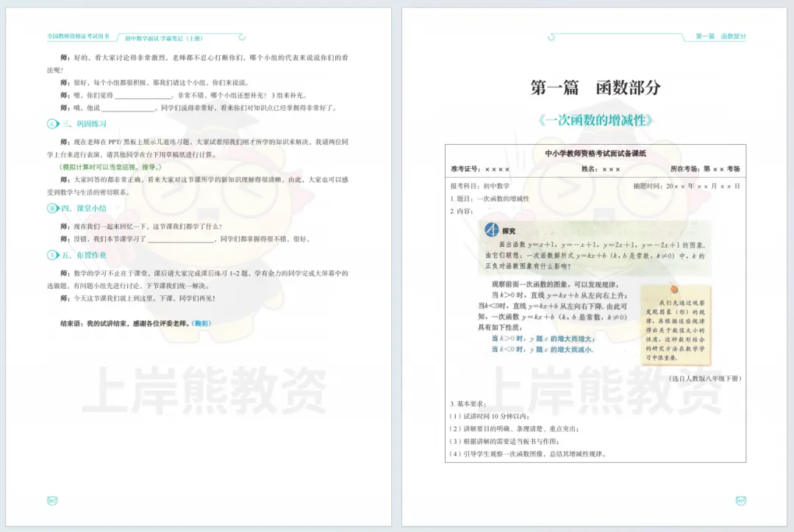Click line 师：现在老师在PPT/黑板上展示几道练习题
794x532 pixels.
(x=198, y=148)
